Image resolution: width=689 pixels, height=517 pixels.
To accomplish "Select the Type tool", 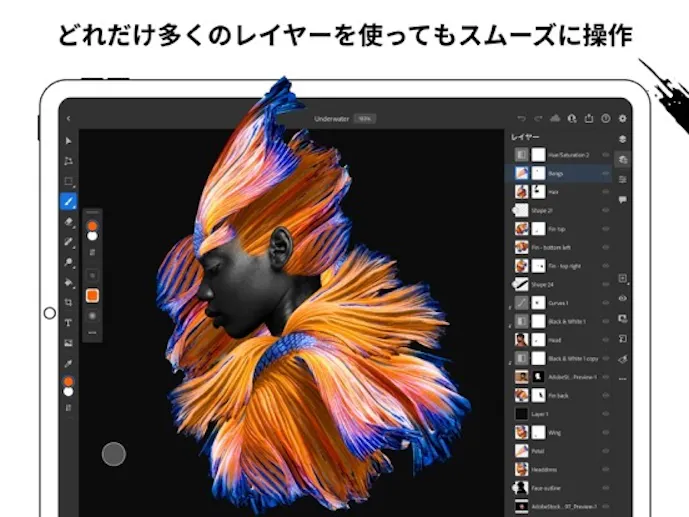I will [x=69, y=322].
